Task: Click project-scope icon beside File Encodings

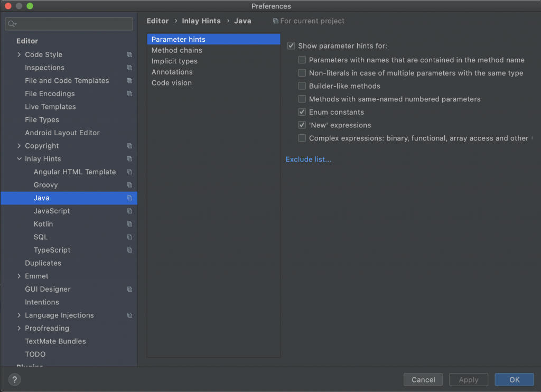Action: click(x=129, y=94)
